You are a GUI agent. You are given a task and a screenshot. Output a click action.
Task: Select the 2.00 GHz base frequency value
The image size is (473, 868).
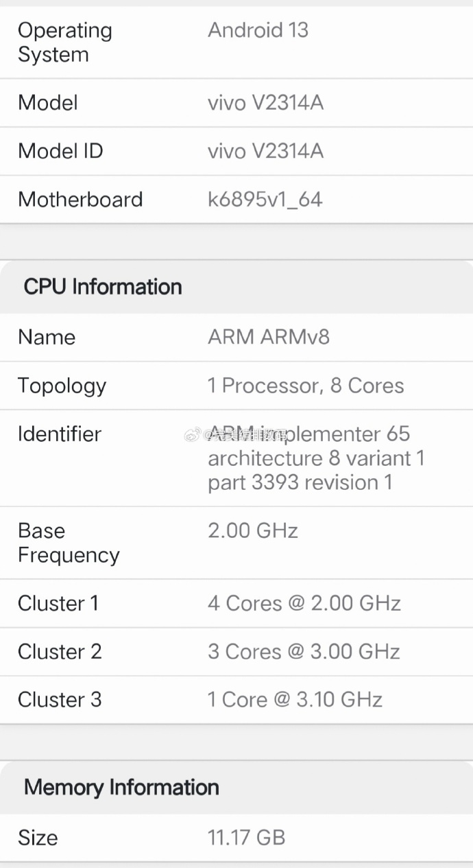[x=253, y=531]
